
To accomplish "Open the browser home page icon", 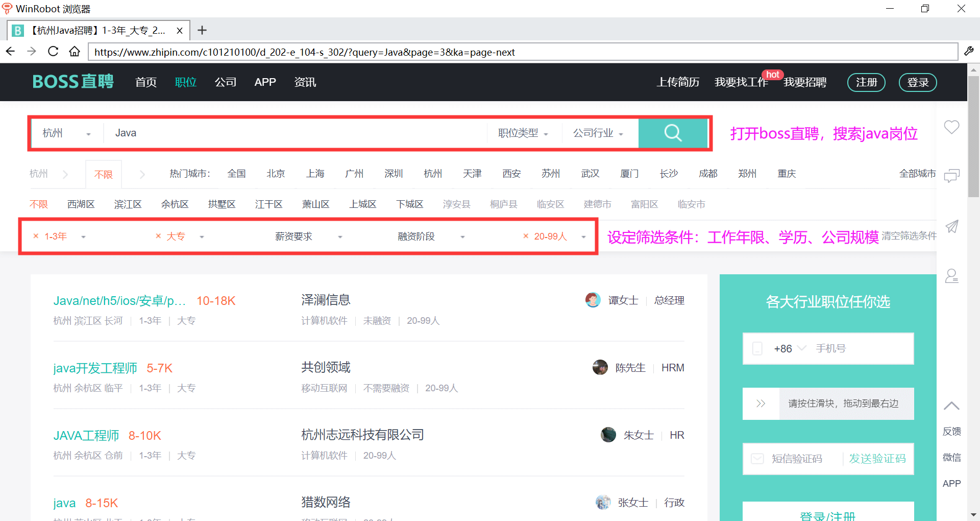I will point(75,52).
